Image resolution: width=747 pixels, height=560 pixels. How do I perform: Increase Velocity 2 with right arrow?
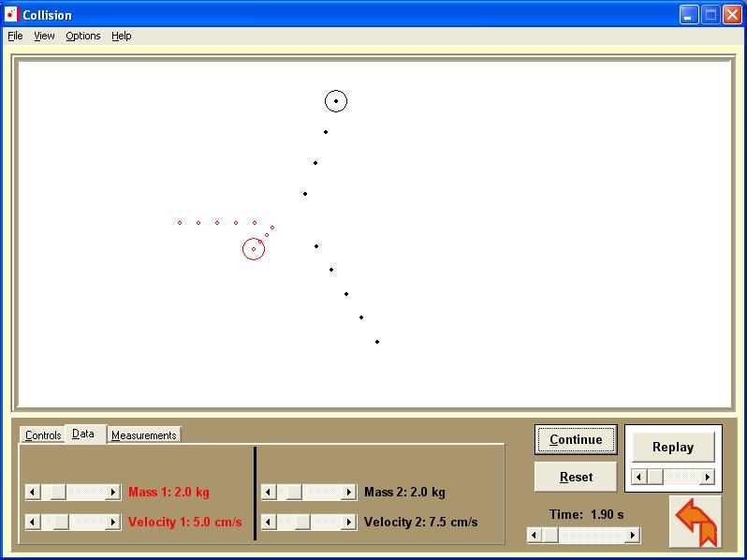pyautogui.click(x=349, y=522)
